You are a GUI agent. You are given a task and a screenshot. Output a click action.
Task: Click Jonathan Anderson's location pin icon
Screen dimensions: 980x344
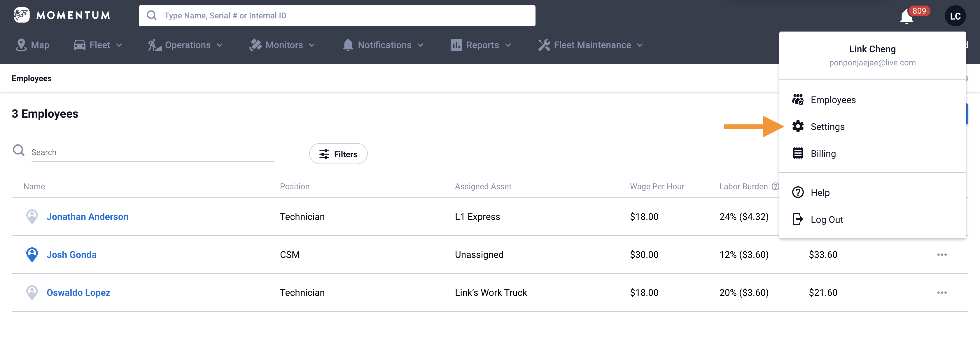[32, 216]
